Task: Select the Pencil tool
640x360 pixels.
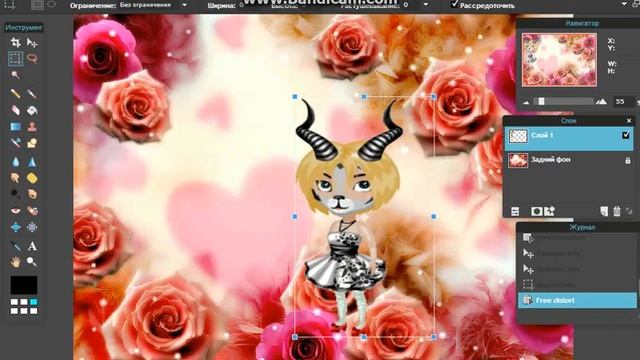Action: pos(16,94)
